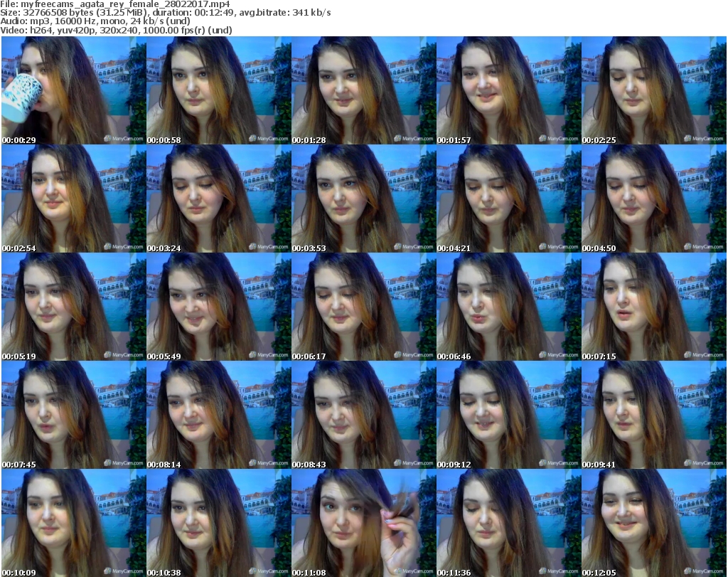Screen dimensions: 728x577
Task: View the 00:10:38 thumbnail
Action: (x=219, y=523)
